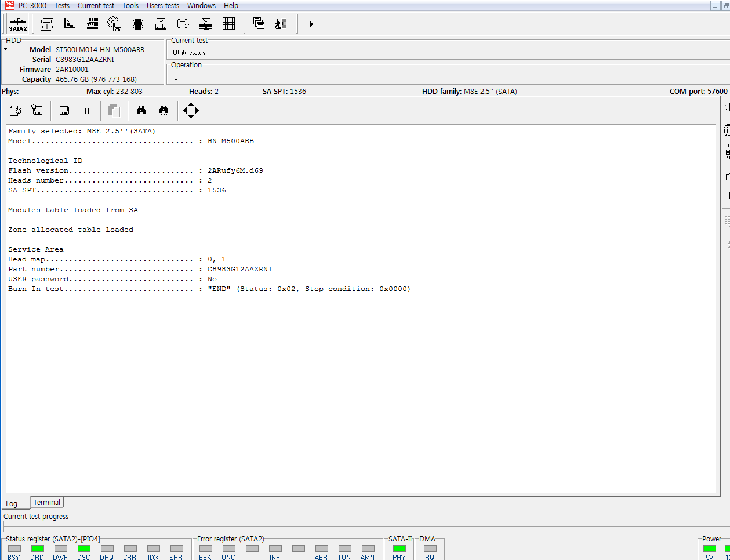Image resolution: width=730 pixels, height=560 pixels.
Task: Click the Head map log line
Action: click(x=117, y=260)
